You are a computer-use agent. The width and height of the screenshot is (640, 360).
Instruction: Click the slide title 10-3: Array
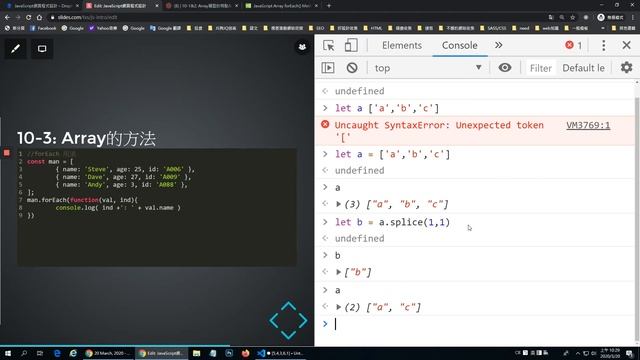click(x=86, y=138)
